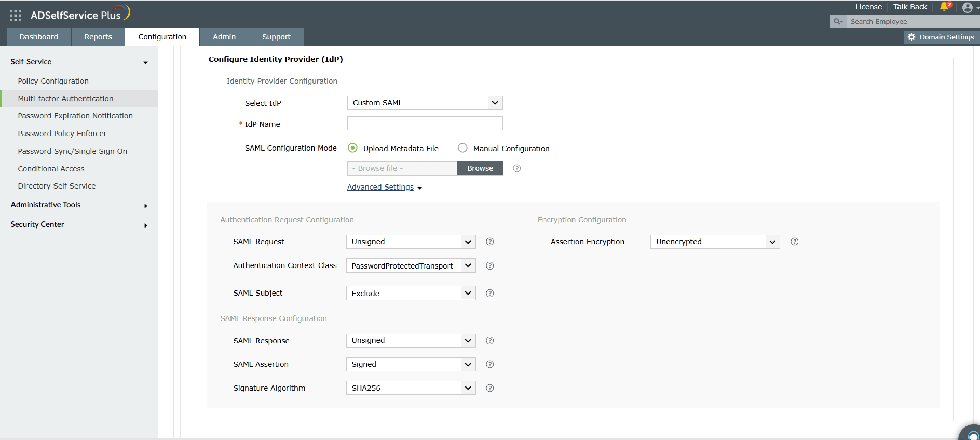Click help icon beside Signature Algorithm
This screenshot has width=980, height=440.
489,388
